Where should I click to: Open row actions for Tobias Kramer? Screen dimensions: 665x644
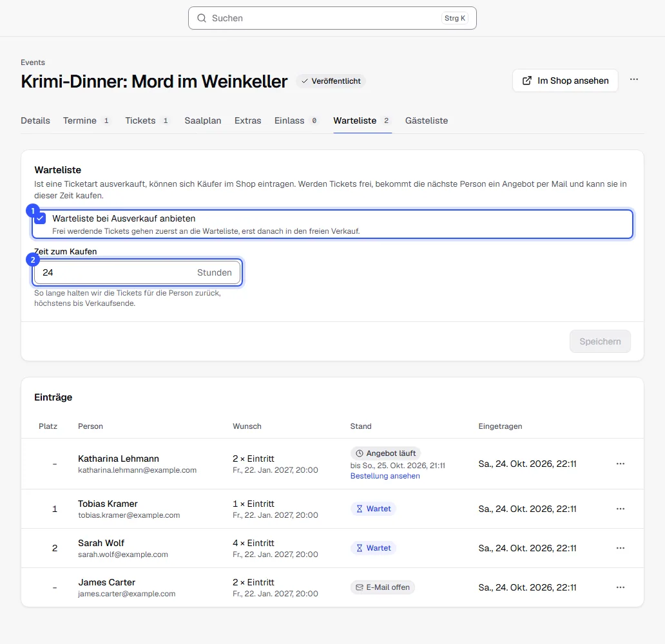621,509
